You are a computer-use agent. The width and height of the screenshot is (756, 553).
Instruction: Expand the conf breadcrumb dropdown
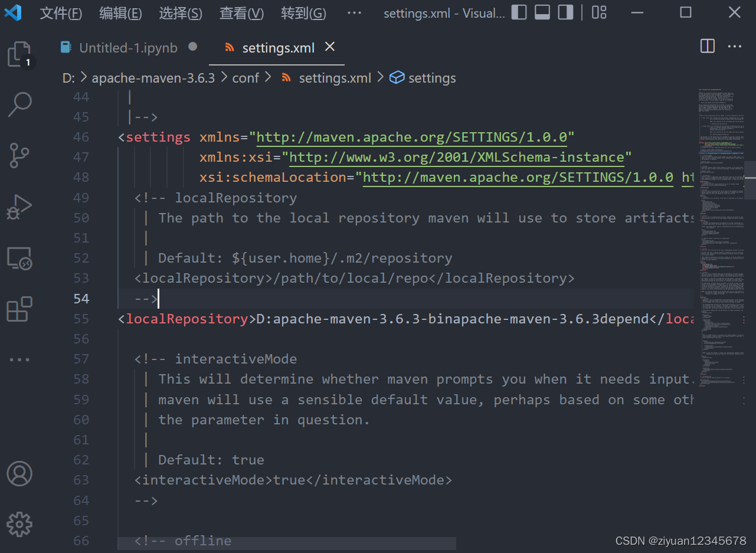[246, 77]
